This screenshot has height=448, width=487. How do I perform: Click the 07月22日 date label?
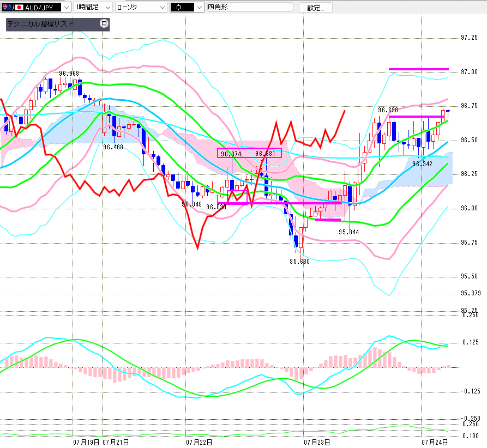[x=199, y=443]
